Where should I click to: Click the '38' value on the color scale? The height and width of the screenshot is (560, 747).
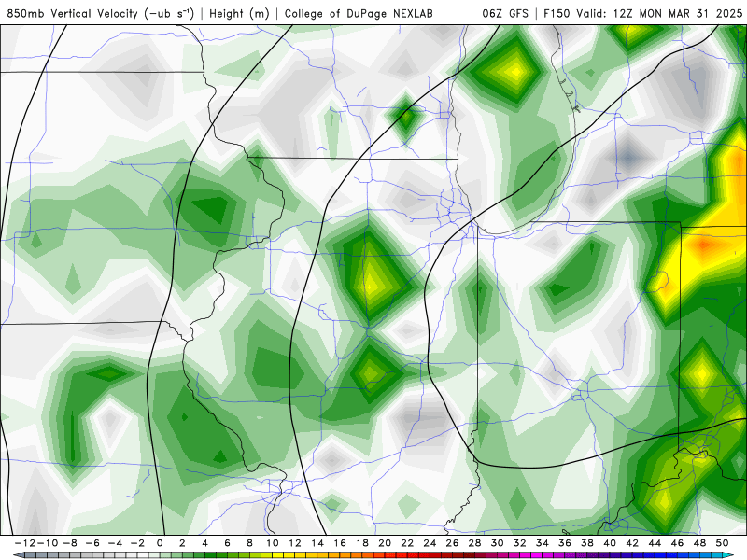coord(587,543)
